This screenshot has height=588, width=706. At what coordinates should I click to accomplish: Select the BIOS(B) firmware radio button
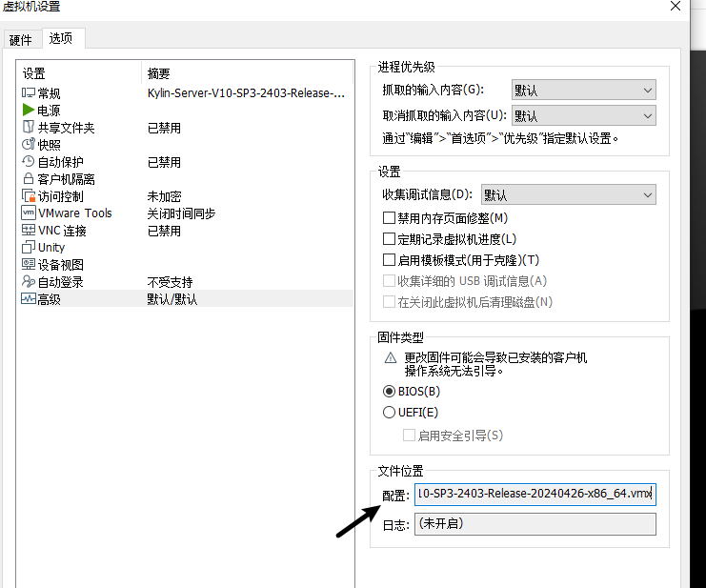(x=389, y=392)
